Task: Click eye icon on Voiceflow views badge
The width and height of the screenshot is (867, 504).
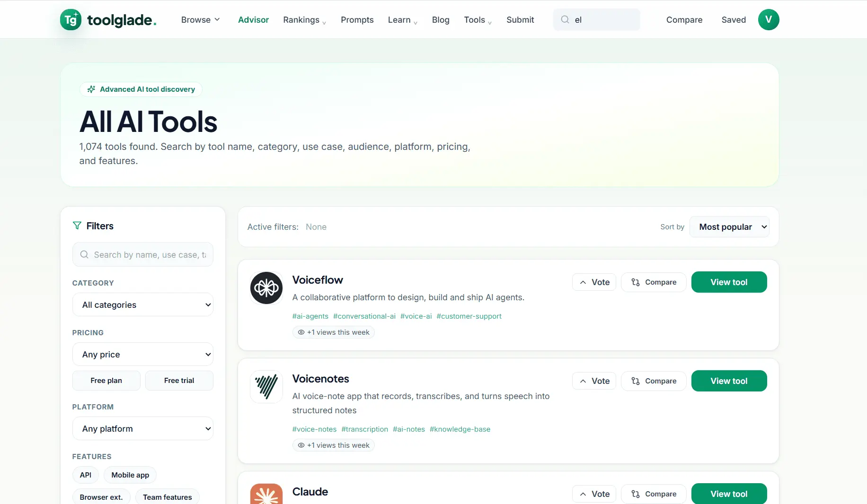Action: [x=301, y=332]
